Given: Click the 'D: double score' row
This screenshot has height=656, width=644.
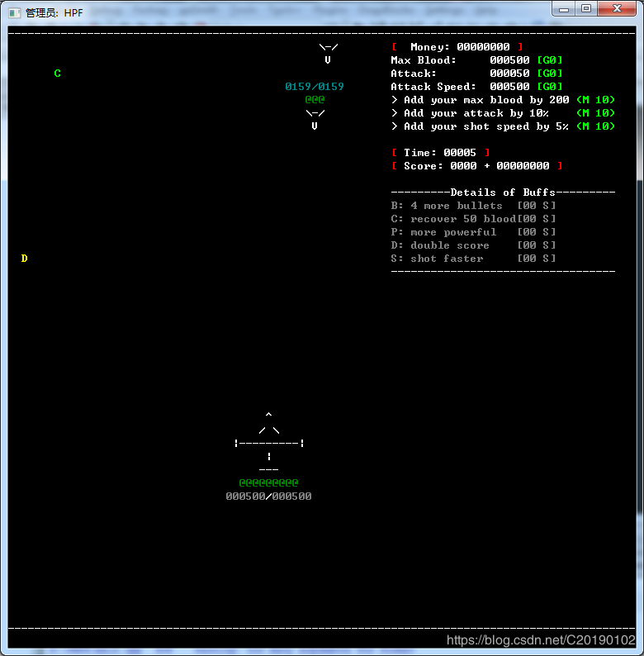Looking at the screenshot, I should point(473,245).
